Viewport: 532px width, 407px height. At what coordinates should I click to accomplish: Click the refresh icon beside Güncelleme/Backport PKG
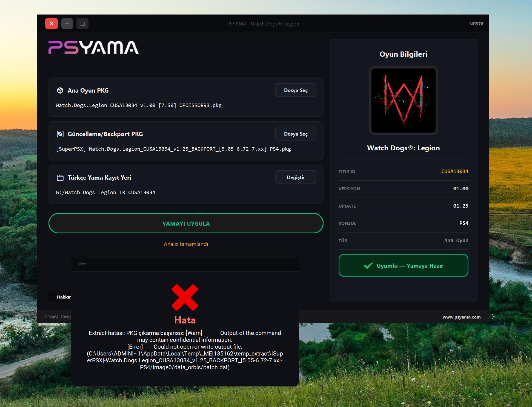pyautogui.click(x=60, y=134)
